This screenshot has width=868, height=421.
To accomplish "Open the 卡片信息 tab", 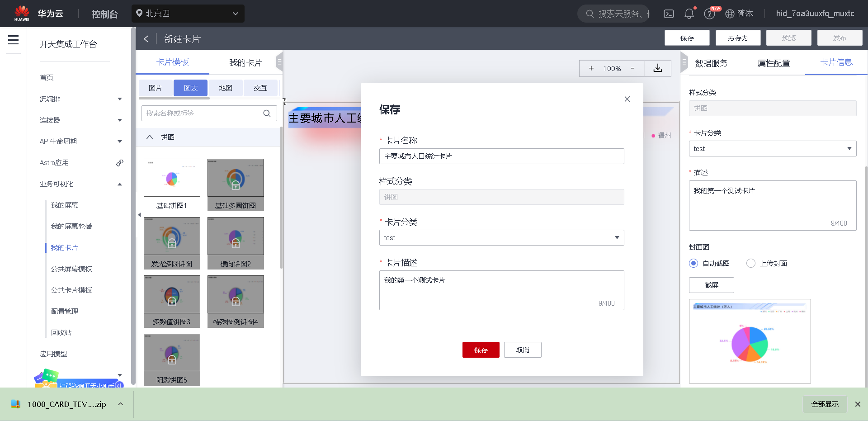I will click(836, 63).
